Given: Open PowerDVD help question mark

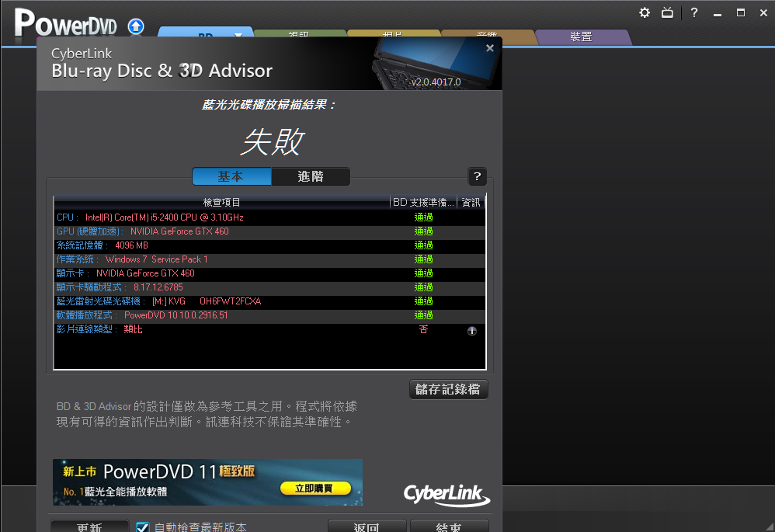Looking at the screenshot, I should click(x=694, y=12).
